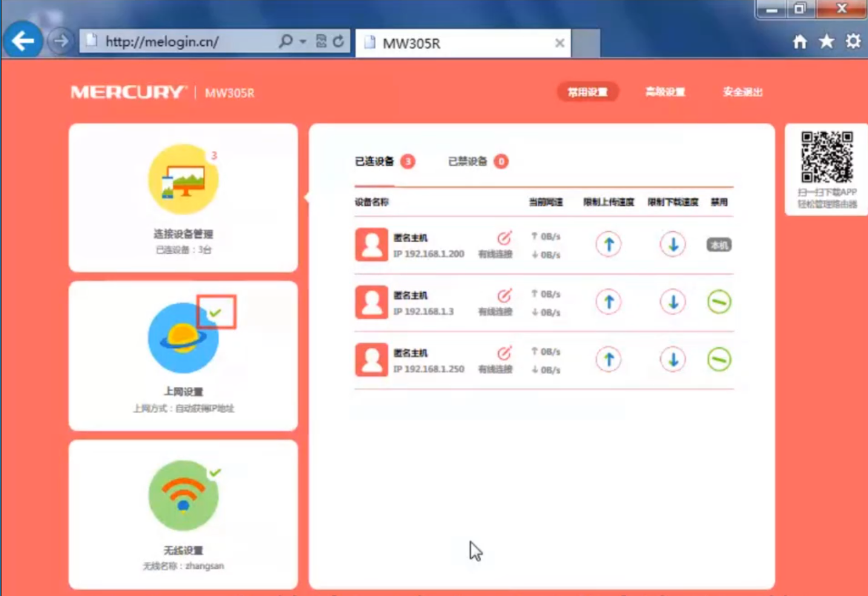This screenshot has height=596, width=868.
Task: Click 安全退出 to log out
Action: point(742,92)
